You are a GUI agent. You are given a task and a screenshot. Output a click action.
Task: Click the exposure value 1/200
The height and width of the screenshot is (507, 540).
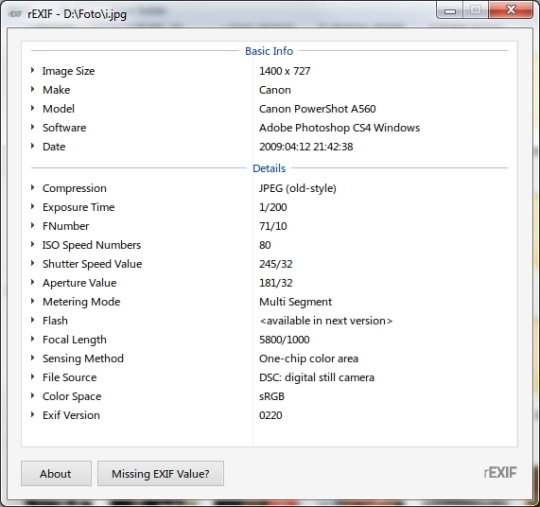tap(273, 207)
